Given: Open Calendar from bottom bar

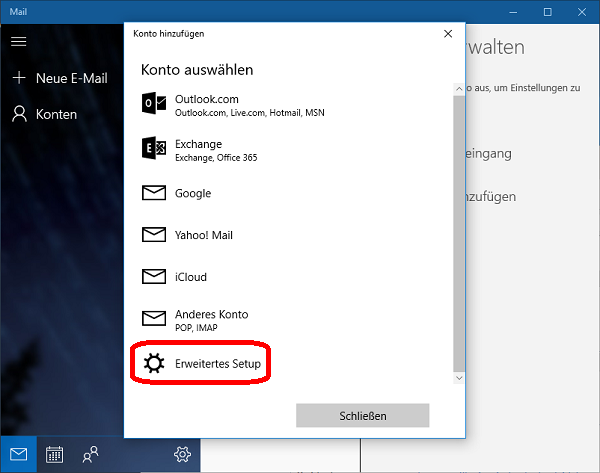Looking at the screenshot, I should (55, 454).
